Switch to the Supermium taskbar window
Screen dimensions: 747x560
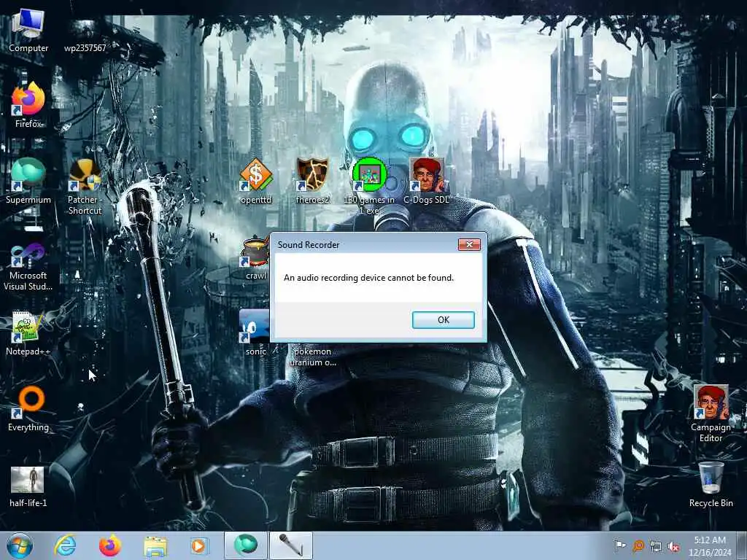(246, 545)
